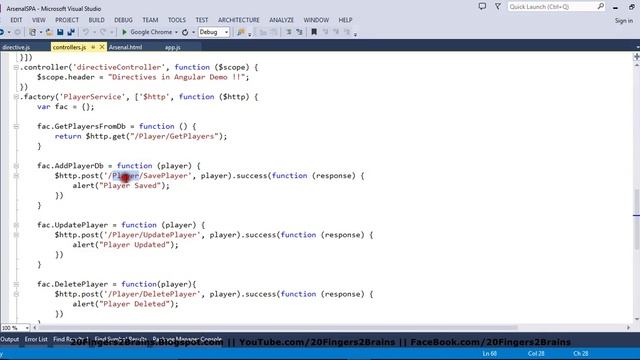Click the New Project toolbar icon

click(33, 32)
